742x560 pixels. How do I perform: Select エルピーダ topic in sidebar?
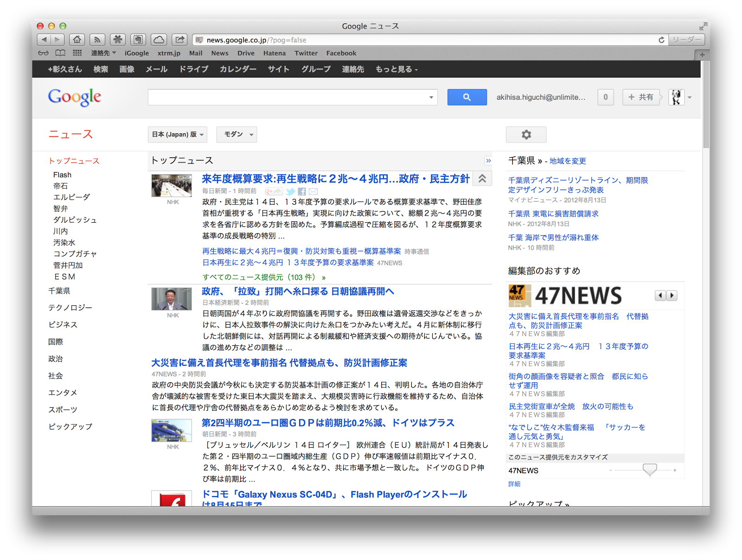tap(71, 197)
